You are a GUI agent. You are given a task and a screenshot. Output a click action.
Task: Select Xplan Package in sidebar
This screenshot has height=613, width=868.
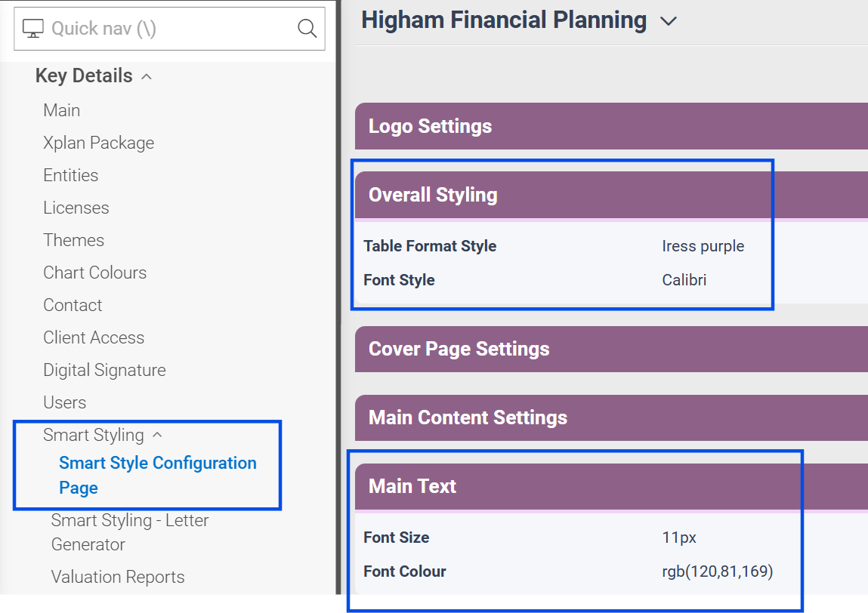pyautogui.click(x=98, y=143)
